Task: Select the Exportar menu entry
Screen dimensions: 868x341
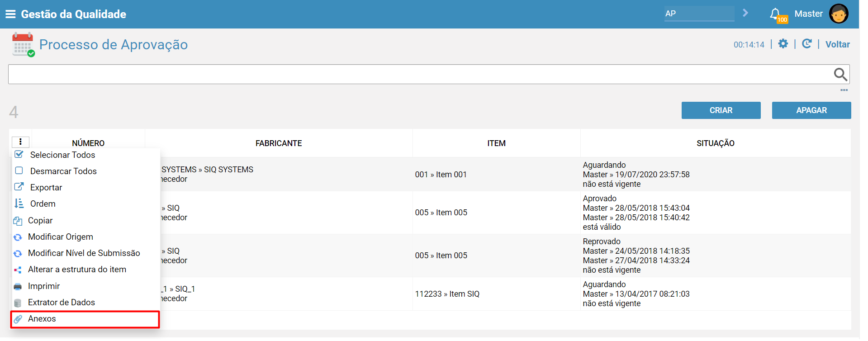Action: 46,187
